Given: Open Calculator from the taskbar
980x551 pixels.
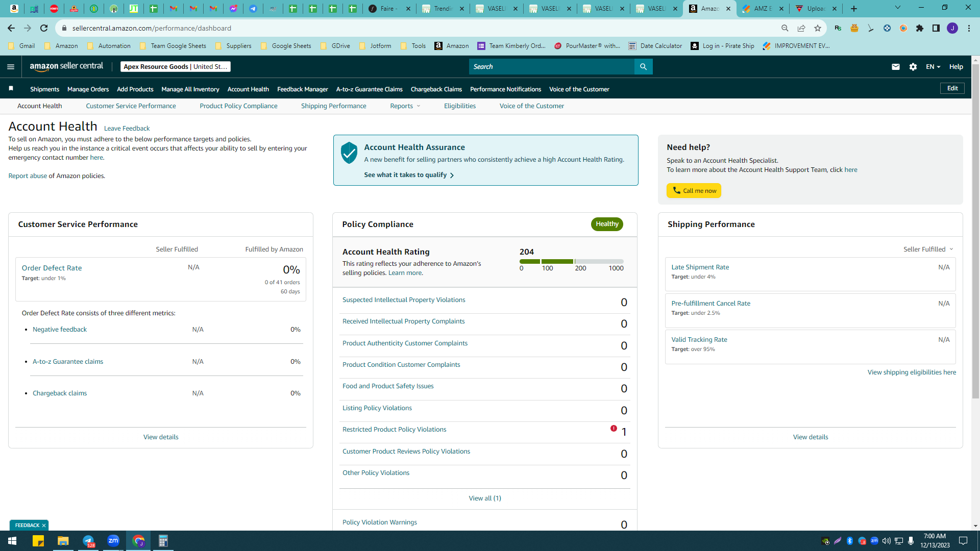Looking at the screenshot, I should [x=163, y=541].
